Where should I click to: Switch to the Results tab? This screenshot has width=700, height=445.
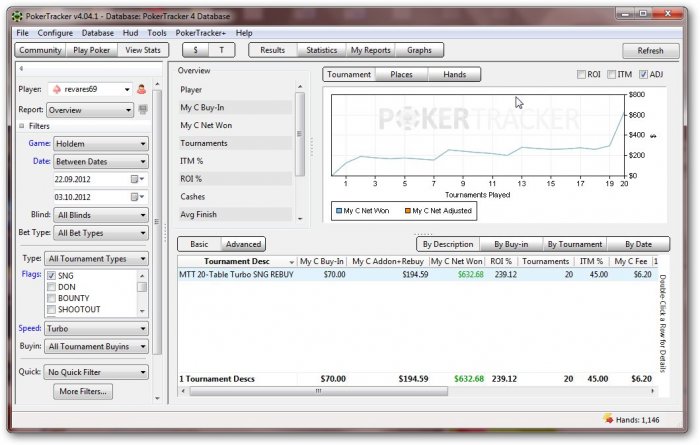point(272,50)
